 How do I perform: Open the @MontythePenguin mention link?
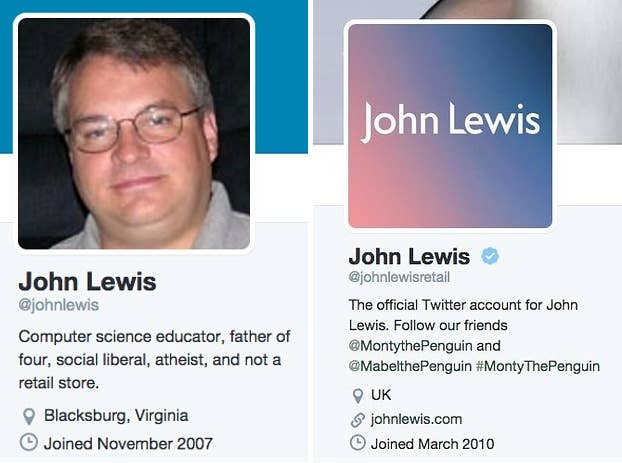pos(411,346)
